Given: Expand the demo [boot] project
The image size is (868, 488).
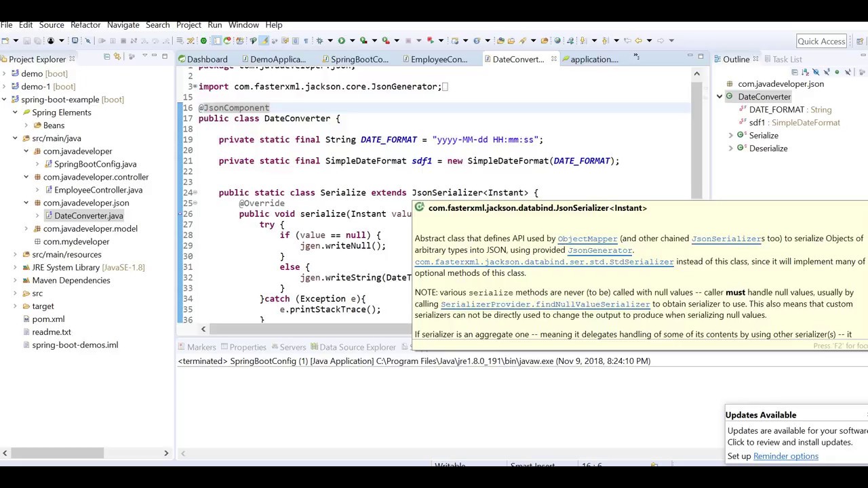Looking at the screenshot, I should tap(5, 74).
